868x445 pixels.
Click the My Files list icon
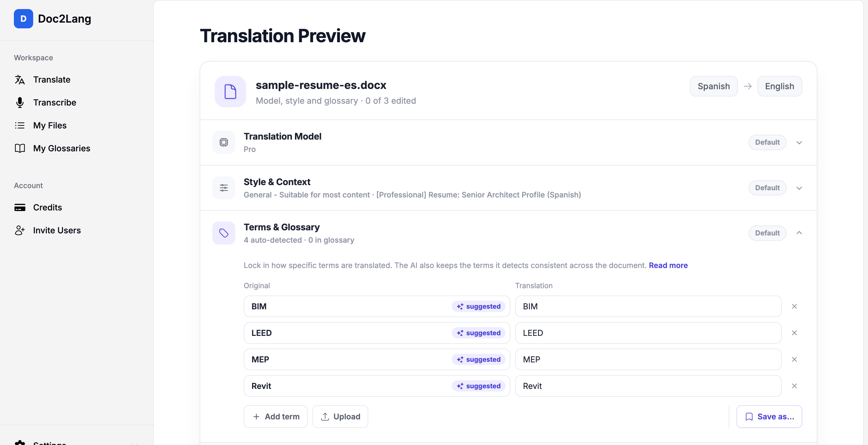pyautogui.click(x=20, y=125)
